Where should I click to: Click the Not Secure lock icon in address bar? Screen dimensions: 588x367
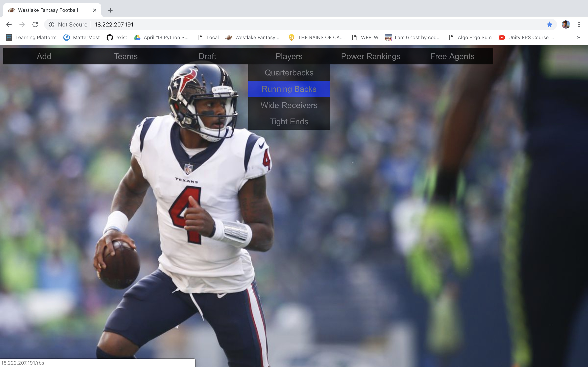click(x=52, y=24)
